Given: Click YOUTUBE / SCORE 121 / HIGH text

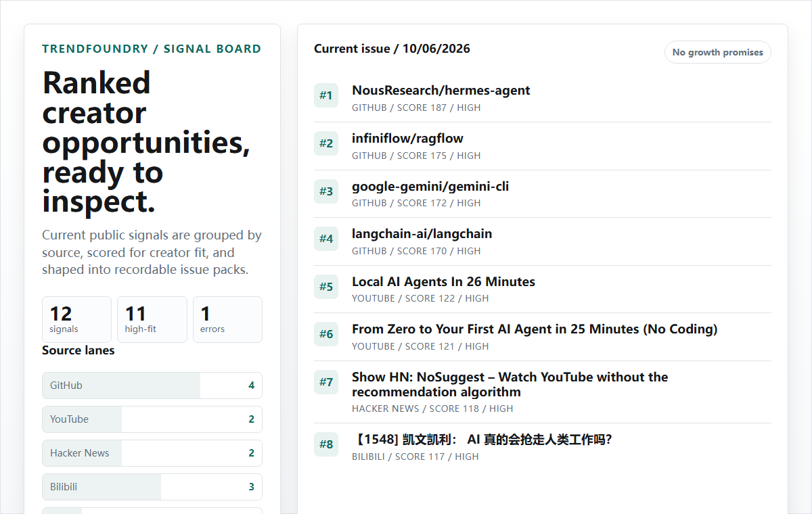Looking at the screenshot, I should [420, 346].
